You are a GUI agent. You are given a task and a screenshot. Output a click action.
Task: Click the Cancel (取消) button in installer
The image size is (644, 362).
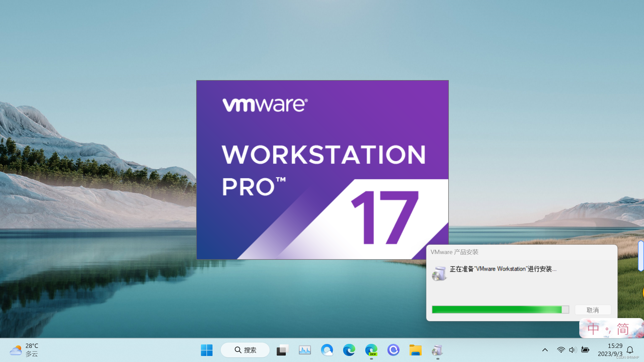[x=593, y=310]
